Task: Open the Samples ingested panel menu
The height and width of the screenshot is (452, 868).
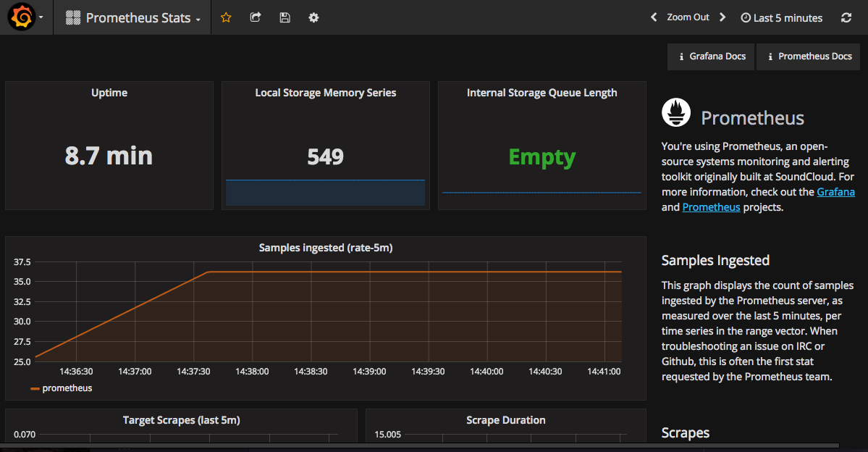Action: [x=325, y=247]
